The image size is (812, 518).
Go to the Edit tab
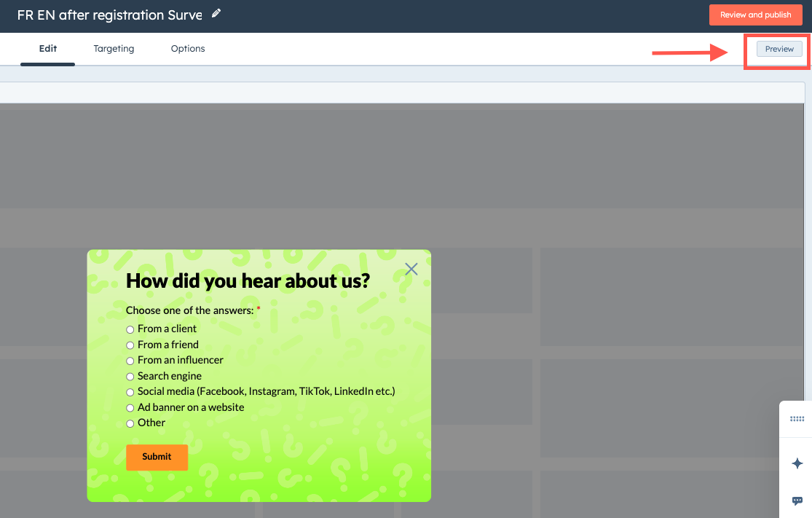point(47,49)
